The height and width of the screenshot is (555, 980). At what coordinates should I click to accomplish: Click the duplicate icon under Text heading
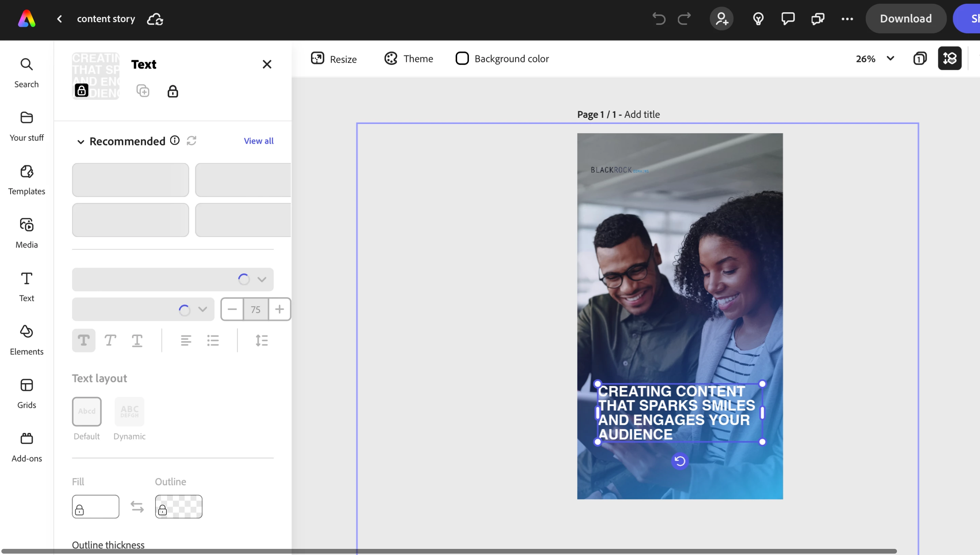(143, 91)
